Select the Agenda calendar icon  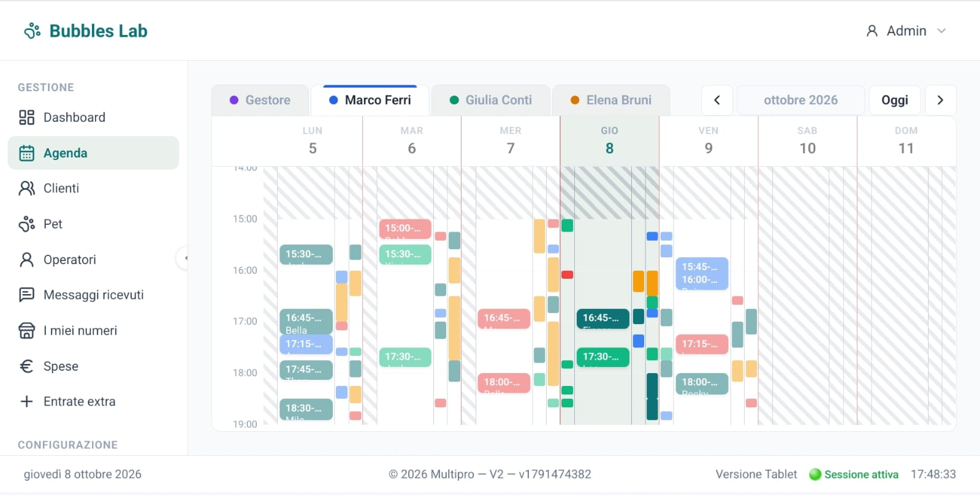(26, 153)
